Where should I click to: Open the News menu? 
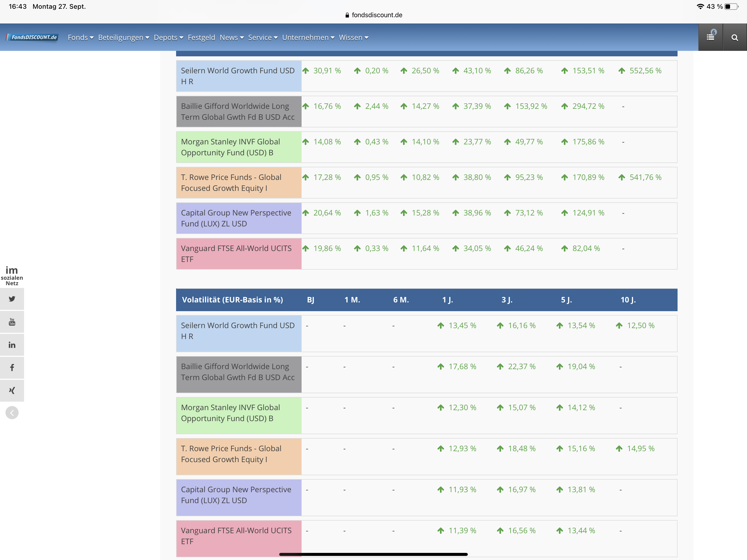(231, 37)
